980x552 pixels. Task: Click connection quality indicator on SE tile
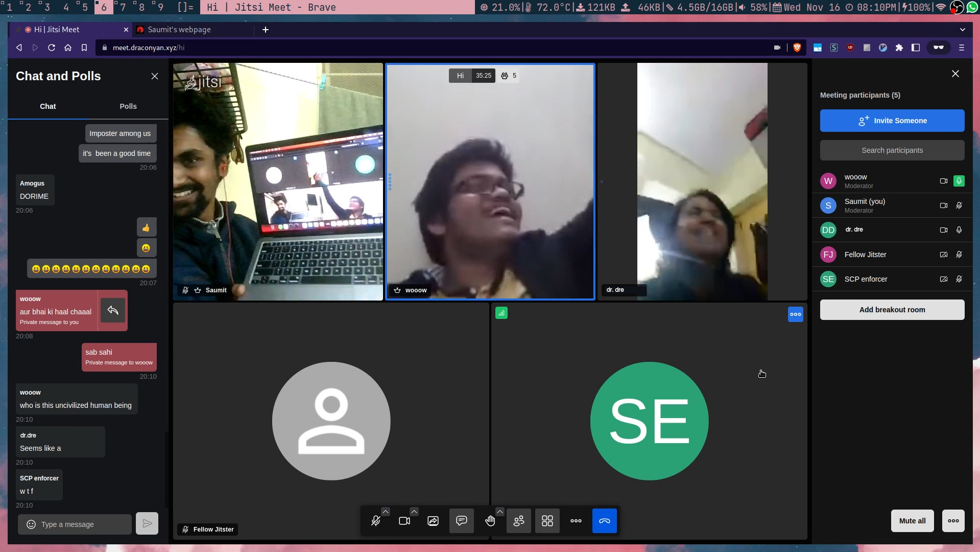point(501,313)
